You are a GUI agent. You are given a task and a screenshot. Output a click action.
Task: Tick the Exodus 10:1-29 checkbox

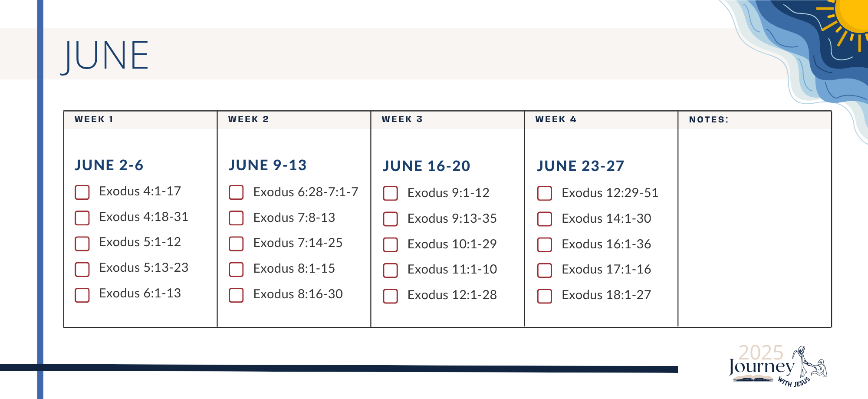click(x=390, y=244)
